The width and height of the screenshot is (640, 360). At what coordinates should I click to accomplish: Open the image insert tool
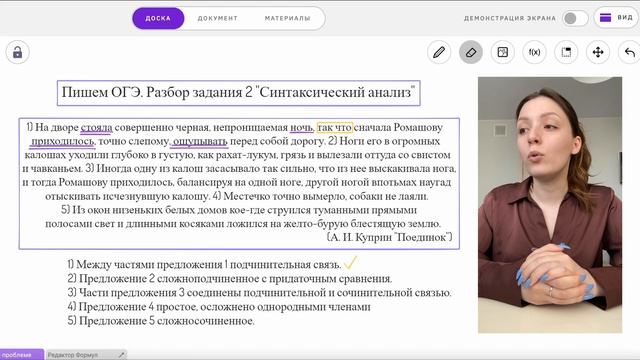coord(502,52)
